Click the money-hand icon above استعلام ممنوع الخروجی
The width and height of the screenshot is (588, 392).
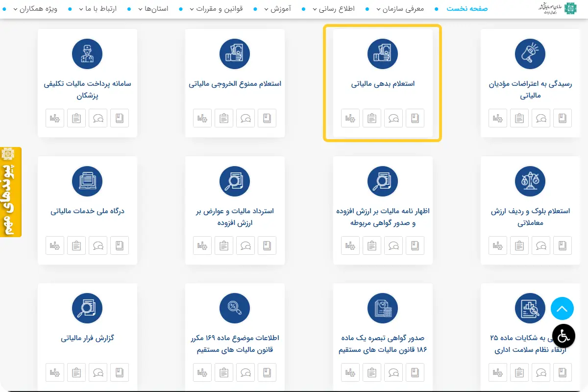(x=235, y=54)
